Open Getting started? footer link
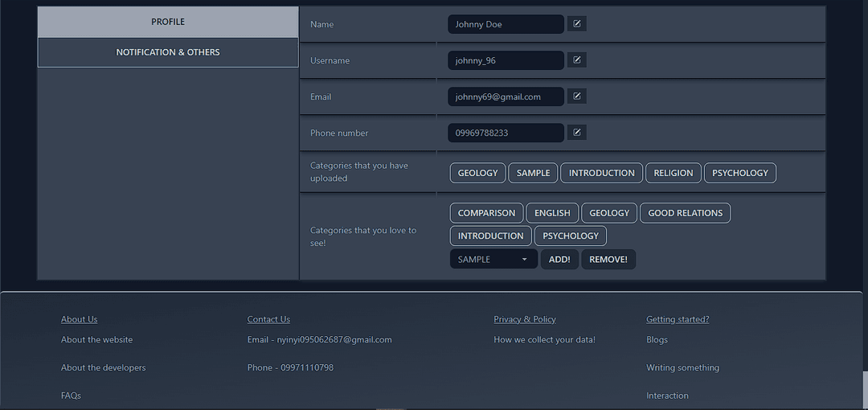Screen dimensions: 868x410 tap(678, 319)
